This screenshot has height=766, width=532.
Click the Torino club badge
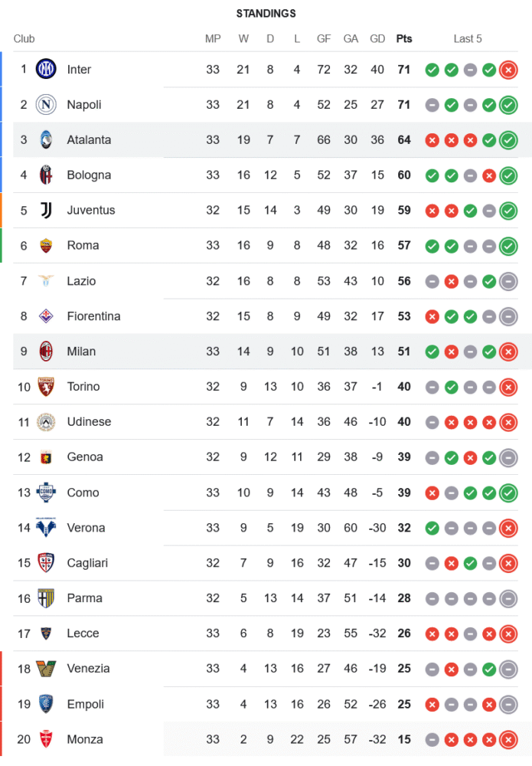pos(46,387)
